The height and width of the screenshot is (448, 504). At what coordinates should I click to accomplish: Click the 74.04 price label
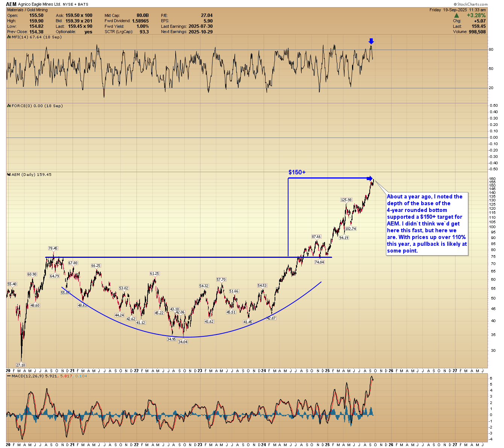pyautogui.click(x=319, y=262)
